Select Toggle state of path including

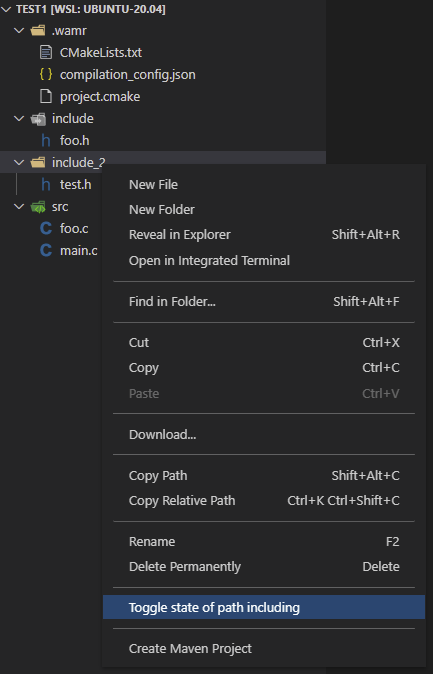pyautogui.click(x=264, y=607)
